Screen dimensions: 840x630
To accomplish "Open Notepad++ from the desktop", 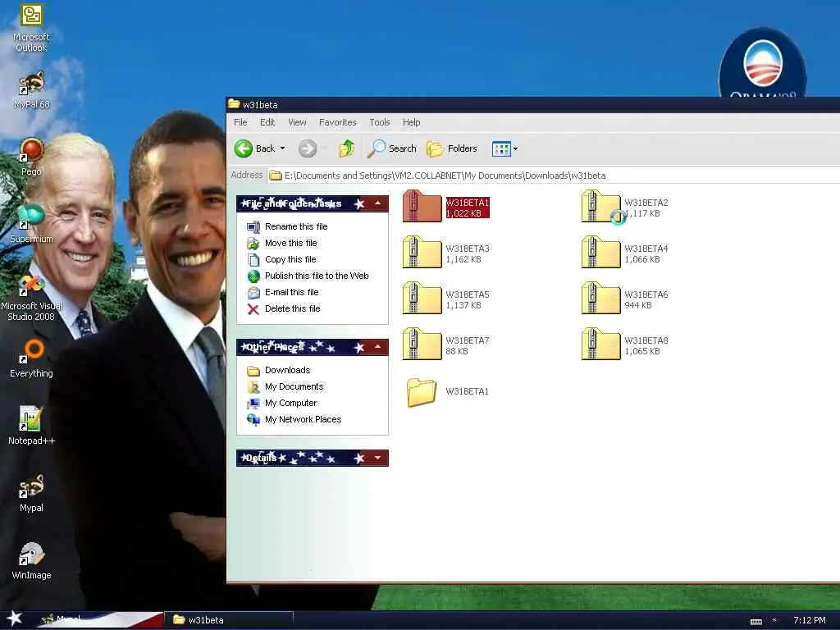I will [x=31, y=426].
